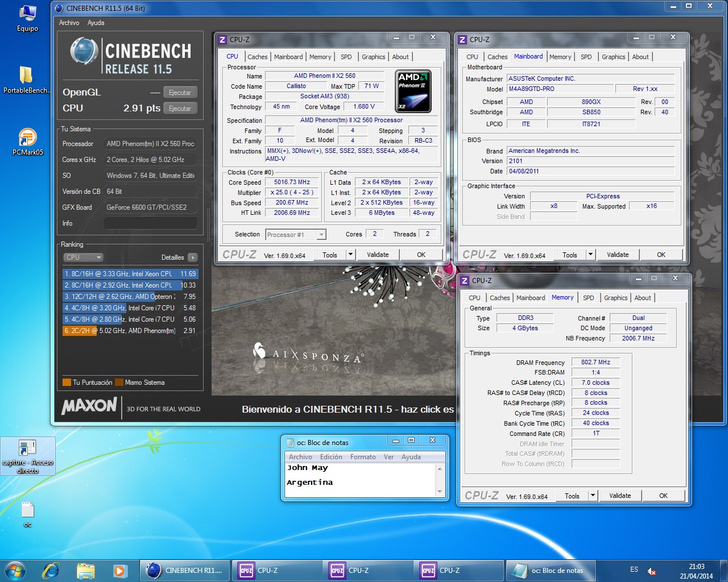The height and width of the screenshot is (582, 728).
Task: Open the oc text file icon
Action: pos(27,514)
